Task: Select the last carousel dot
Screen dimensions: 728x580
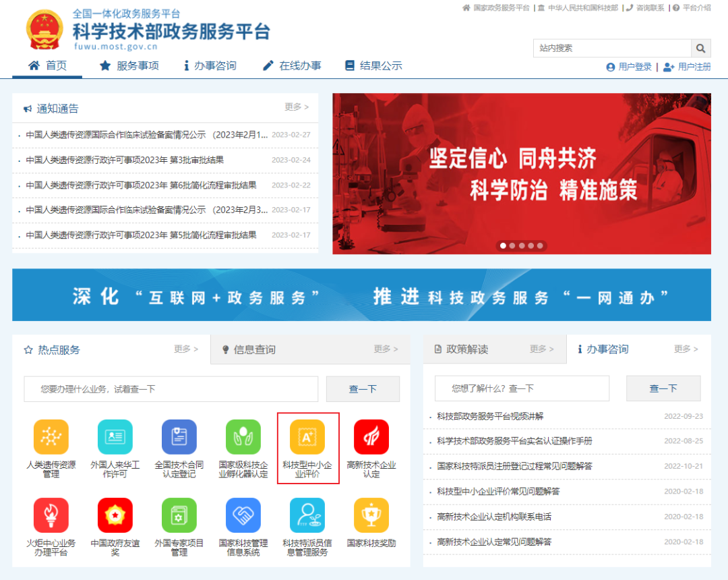Action: (x=540, y=246)
